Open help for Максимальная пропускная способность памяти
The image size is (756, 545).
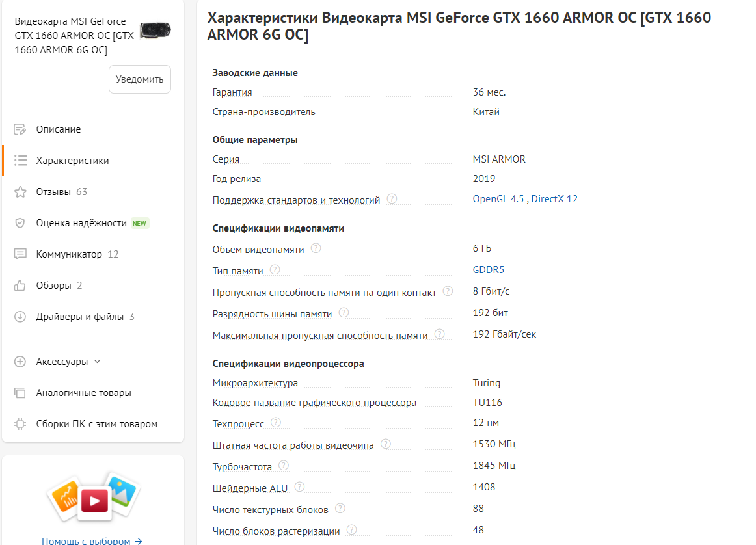click(439, 334)
